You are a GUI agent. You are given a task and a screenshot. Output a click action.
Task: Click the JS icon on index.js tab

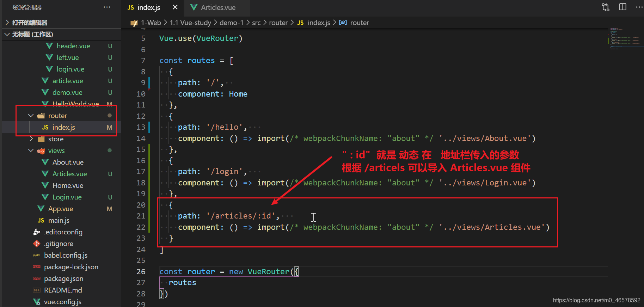131,7
